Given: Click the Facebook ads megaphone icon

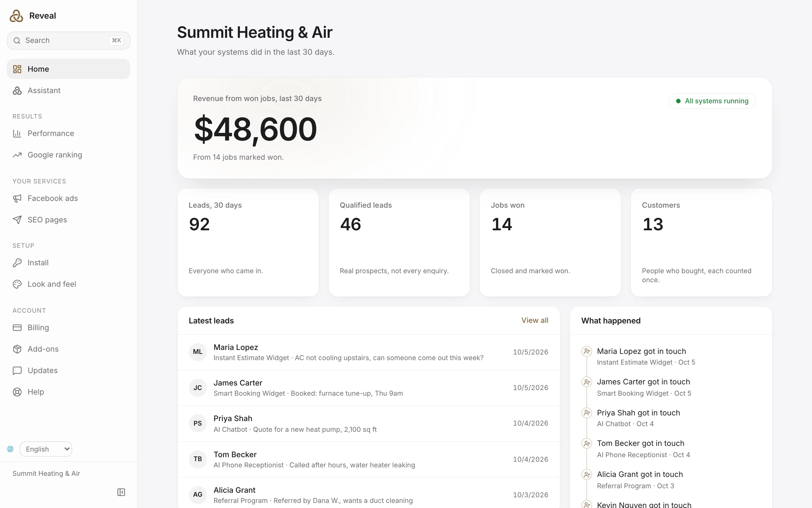Looking at the screenshot, I should pyautogui.click(x=17, y=198).
